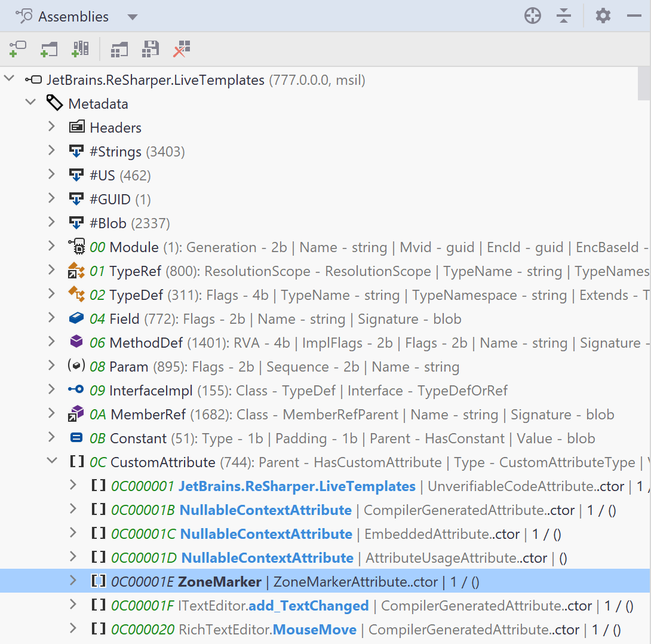
Task: Click the assembly icon beside JetBrains.ReSharper.LiveTemplates
Action: click(33, 79)
